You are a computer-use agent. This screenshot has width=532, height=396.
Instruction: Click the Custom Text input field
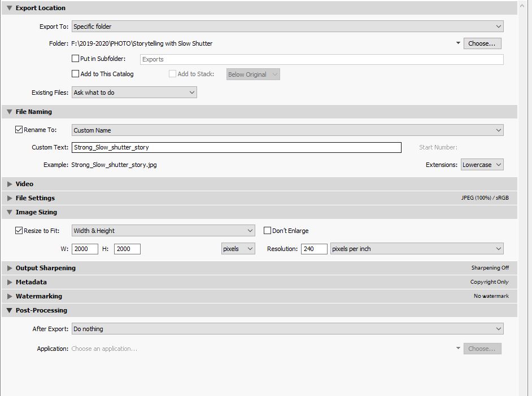[x=236, y=147]
